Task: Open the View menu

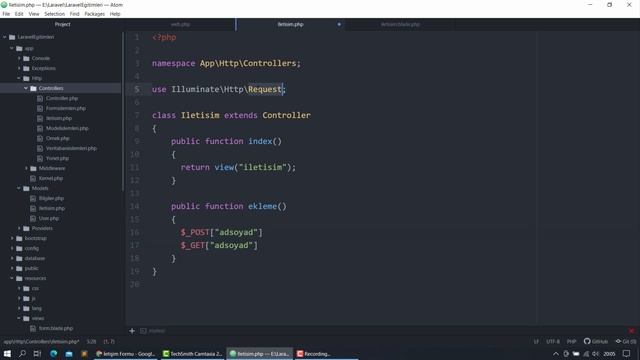Action: [x=34, y=14]
